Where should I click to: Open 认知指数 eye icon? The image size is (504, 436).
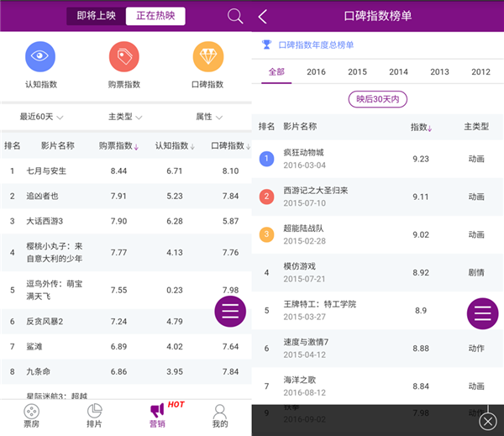tap(40, 57)
